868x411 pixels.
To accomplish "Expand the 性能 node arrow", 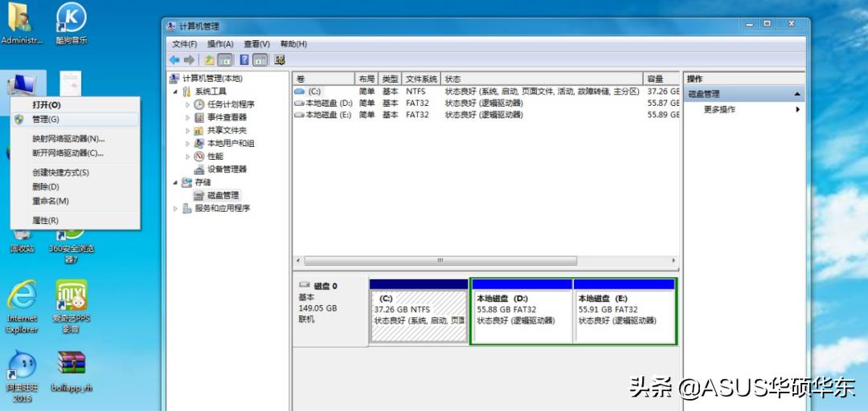I will (x=187, y=156).
